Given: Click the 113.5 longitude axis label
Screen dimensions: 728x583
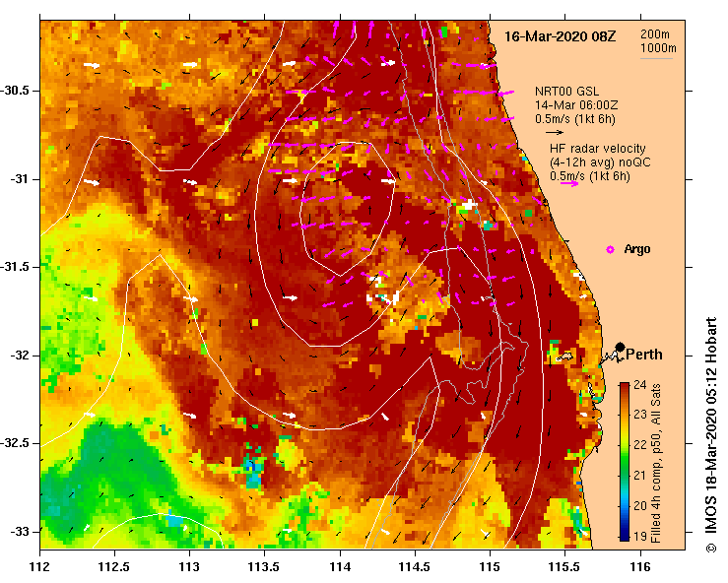Looking at the screenshot, I should coord(264,567).
